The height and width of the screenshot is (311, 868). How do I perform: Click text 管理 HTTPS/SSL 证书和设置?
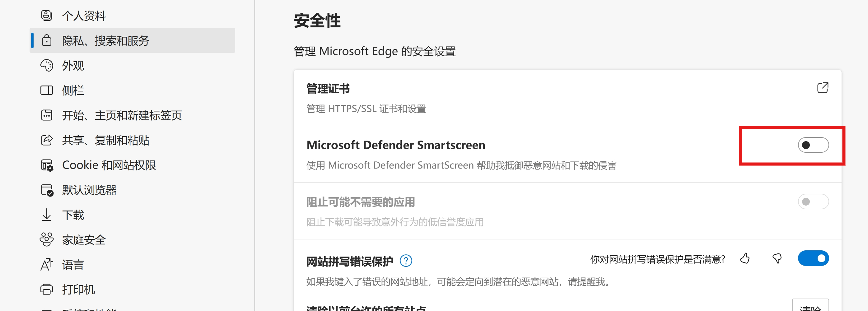pos(366,109)
